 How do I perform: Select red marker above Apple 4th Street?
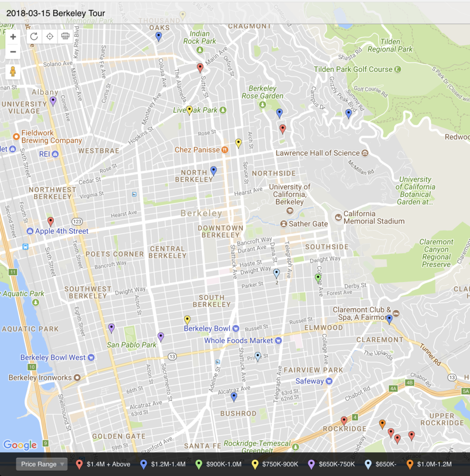point(51,222)
